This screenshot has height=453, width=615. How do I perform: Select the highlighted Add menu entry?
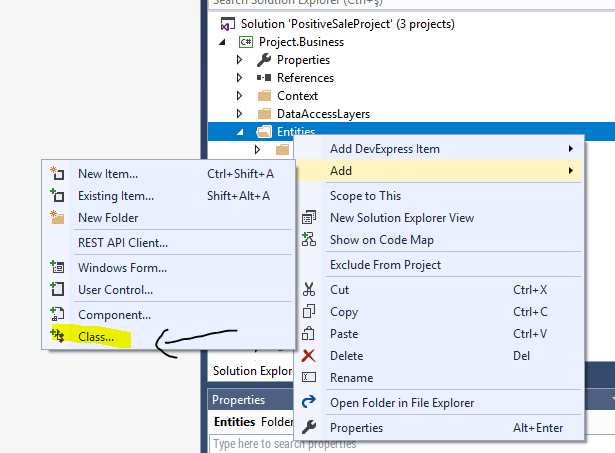pos(439,171)
